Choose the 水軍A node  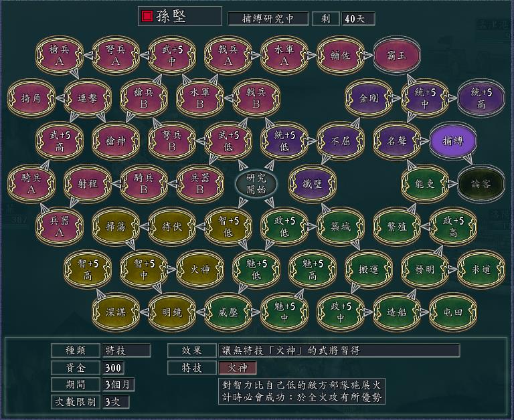[284, 56]
